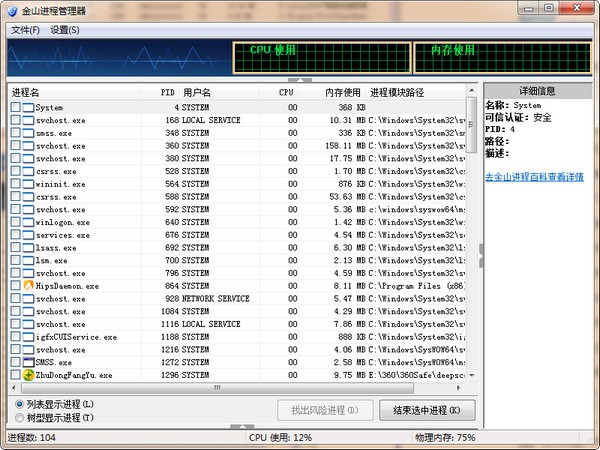Viewport: 600px width, 450px height.
Task: Click the wininit.exe process icon
Action: [x=28, y=184]
